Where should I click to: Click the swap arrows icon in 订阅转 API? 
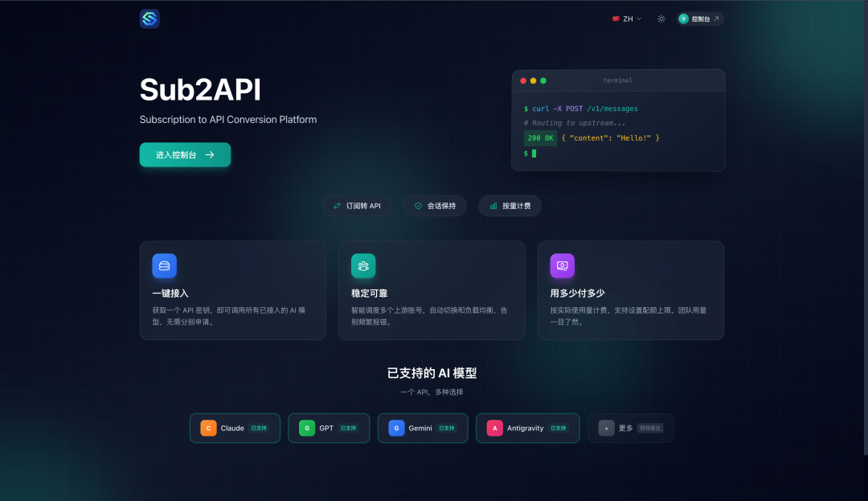(x=337, y=206)
